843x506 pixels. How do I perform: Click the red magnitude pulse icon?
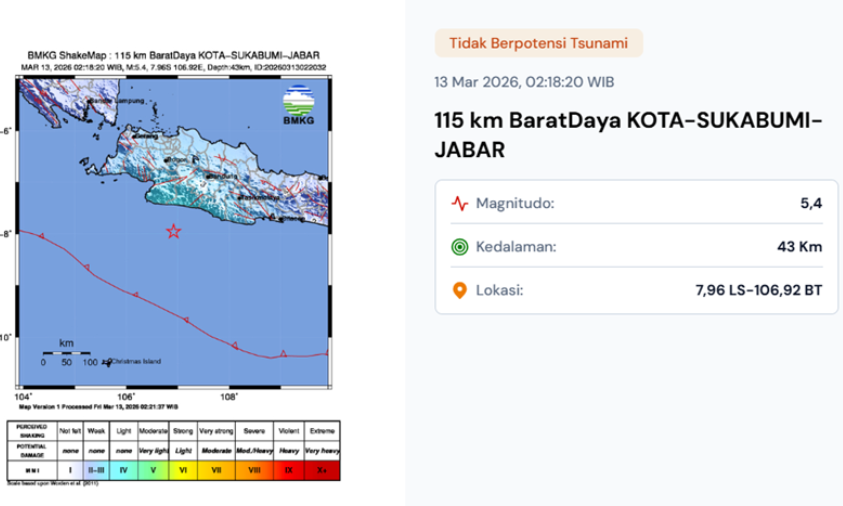pyautogui.click(x=460, y=203)
